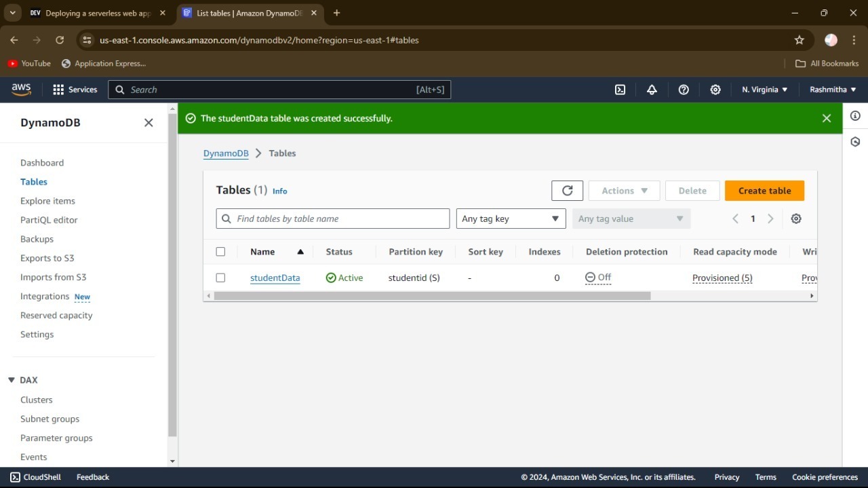Open the studentData table link
The width and height of the screenshot is (868, 488).
point(275,278)
